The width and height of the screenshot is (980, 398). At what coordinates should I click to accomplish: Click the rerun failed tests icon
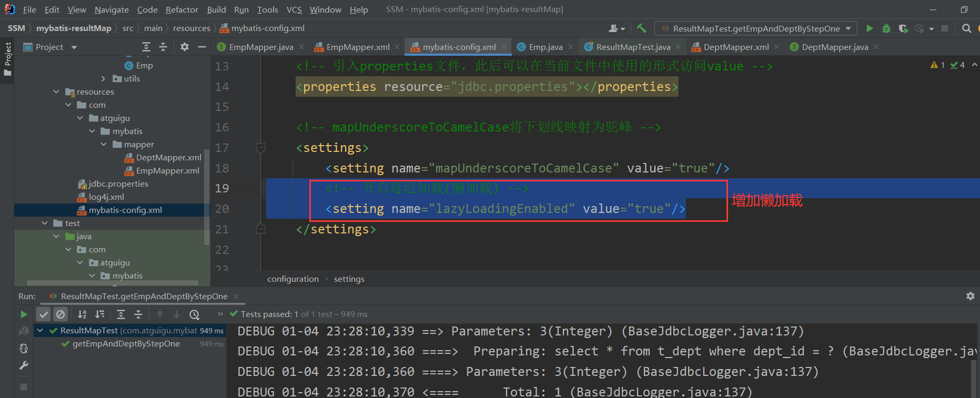(24, 331)
